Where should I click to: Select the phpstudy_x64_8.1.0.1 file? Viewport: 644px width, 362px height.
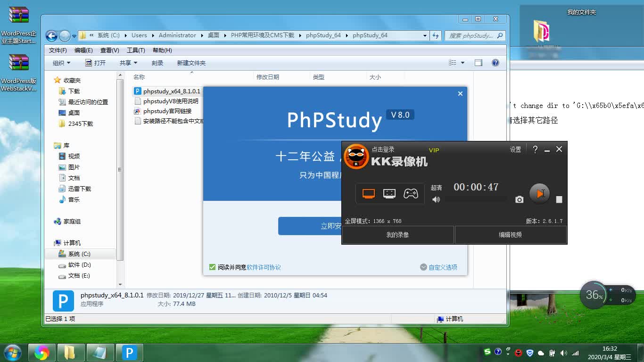pyautogui.click(x=167, y=91)
